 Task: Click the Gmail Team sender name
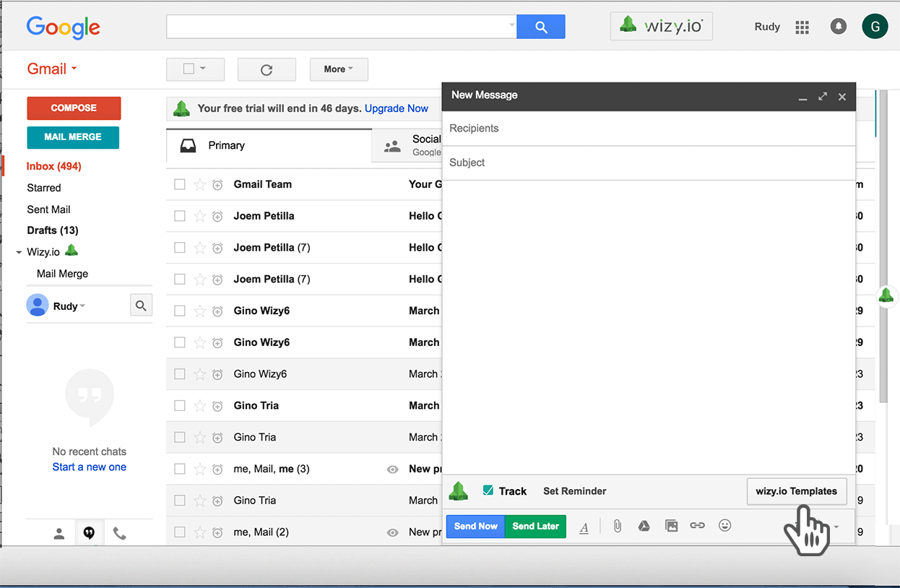[x=263, y=184]
